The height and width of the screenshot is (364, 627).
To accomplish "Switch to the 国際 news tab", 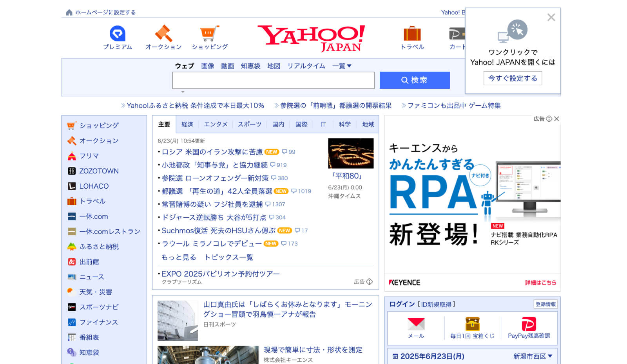I will tap(301, 124).
